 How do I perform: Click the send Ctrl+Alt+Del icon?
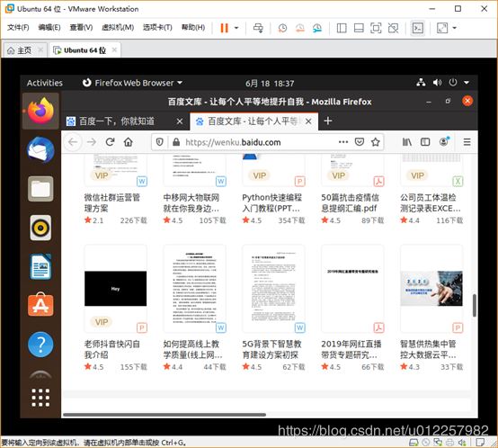[x=258, y=28]
